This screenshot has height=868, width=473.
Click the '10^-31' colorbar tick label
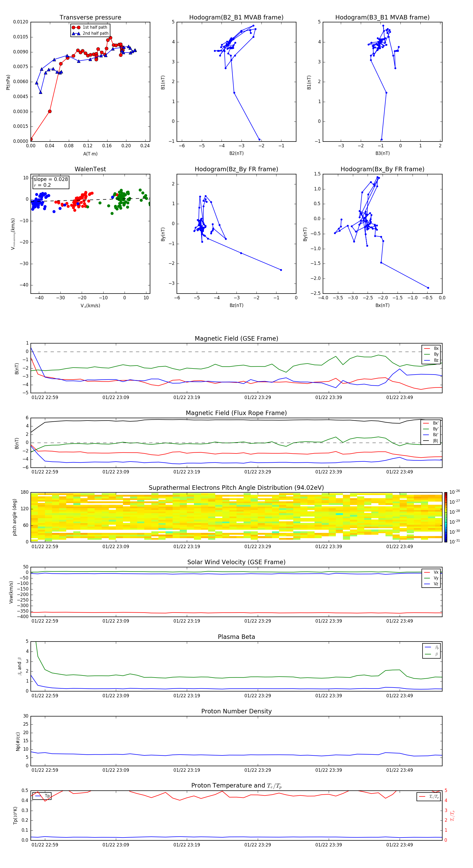click(x=455, y=542)
